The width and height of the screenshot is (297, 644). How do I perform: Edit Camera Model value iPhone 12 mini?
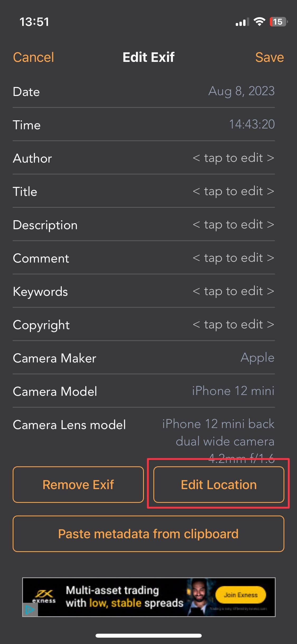click(x=233, y=391)
